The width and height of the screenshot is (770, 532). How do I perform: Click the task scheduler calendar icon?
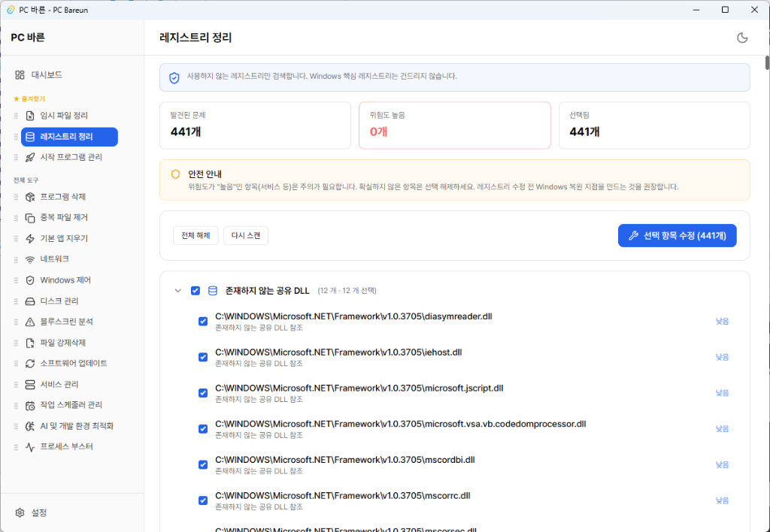30,405
